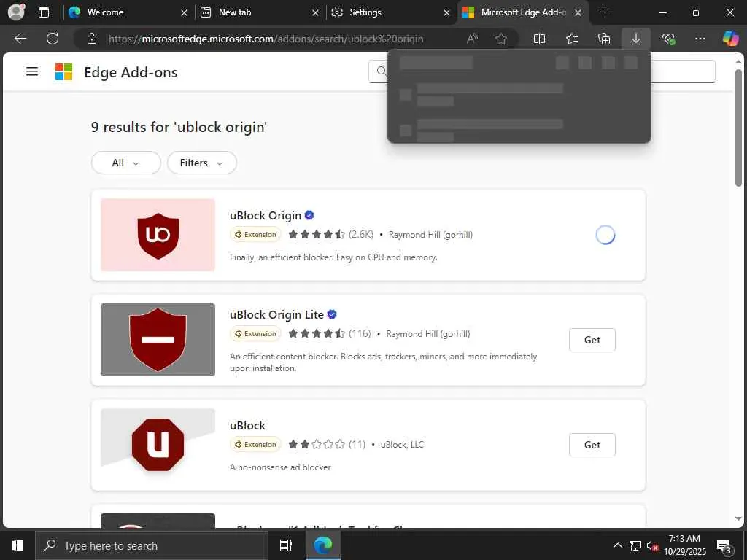Screen dimensions: 747x560
Task: Open Task View on the taskbar
Action: pyautogui.click(x=286, y=545)
